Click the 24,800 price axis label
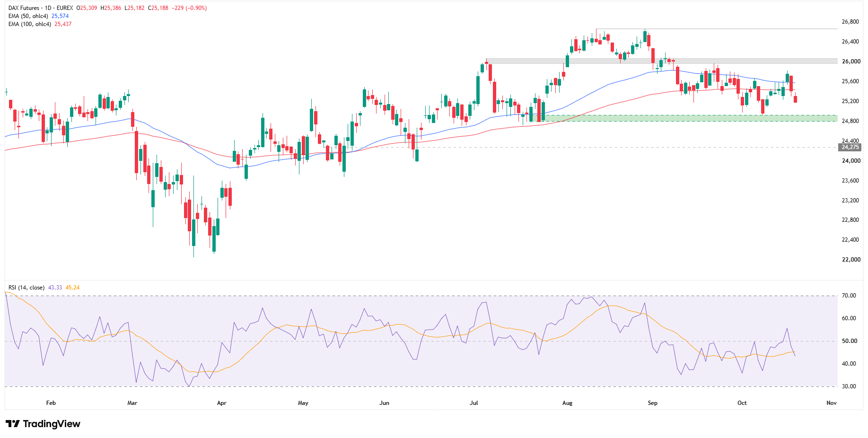Viewport: 868px width, 438px height. pyautogui.click(x=850, y=121)
